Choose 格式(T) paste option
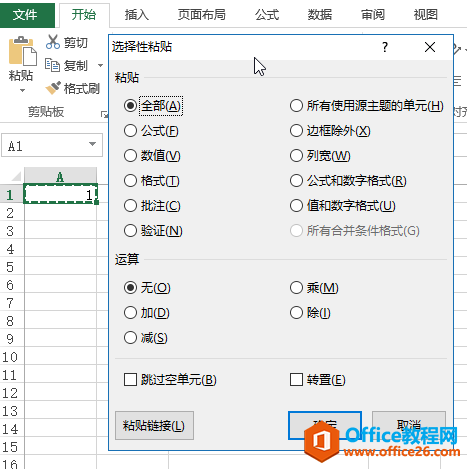 tap(152, 181)
